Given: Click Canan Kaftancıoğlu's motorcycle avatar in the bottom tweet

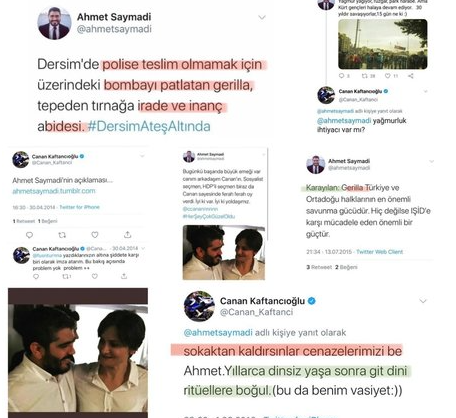Looking at the screenshot, I should 199,306.
